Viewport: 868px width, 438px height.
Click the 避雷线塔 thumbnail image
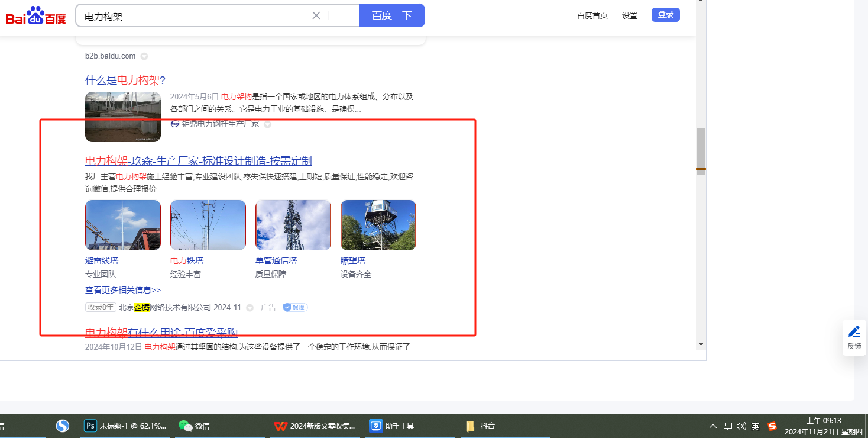tap(123, 225)
